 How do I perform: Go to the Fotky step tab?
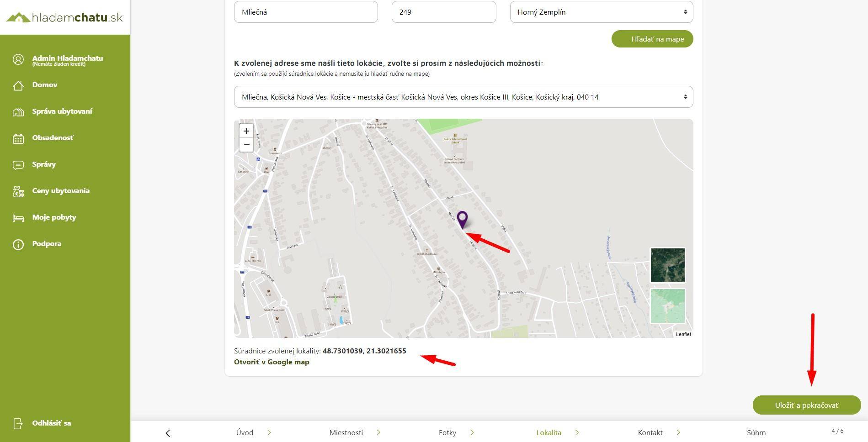(x=447, y=432)
